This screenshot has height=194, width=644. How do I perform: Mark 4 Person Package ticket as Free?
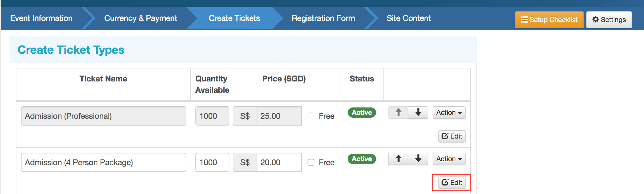pyautogui.click(x=311, y=162)
